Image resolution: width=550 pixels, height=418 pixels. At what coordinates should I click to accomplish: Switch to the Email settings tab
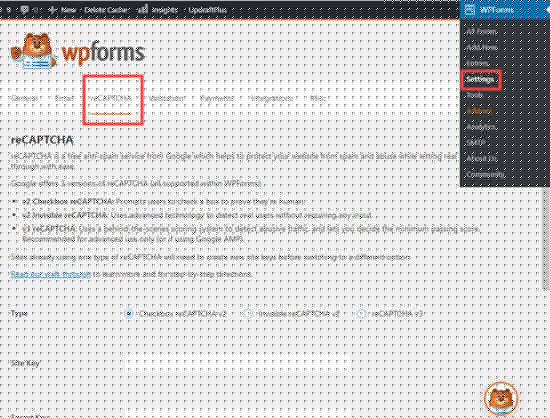tap(64, 98)
